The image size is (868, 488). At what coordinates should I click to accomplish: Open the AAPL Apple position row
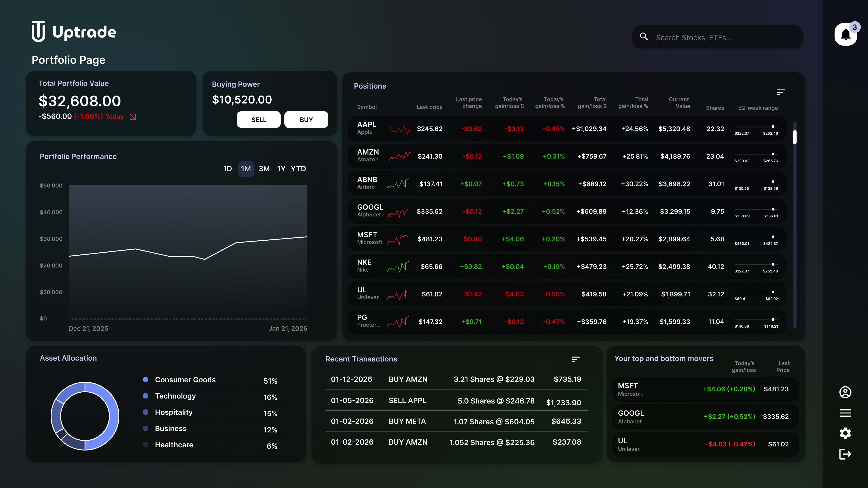tap(567, 129)
